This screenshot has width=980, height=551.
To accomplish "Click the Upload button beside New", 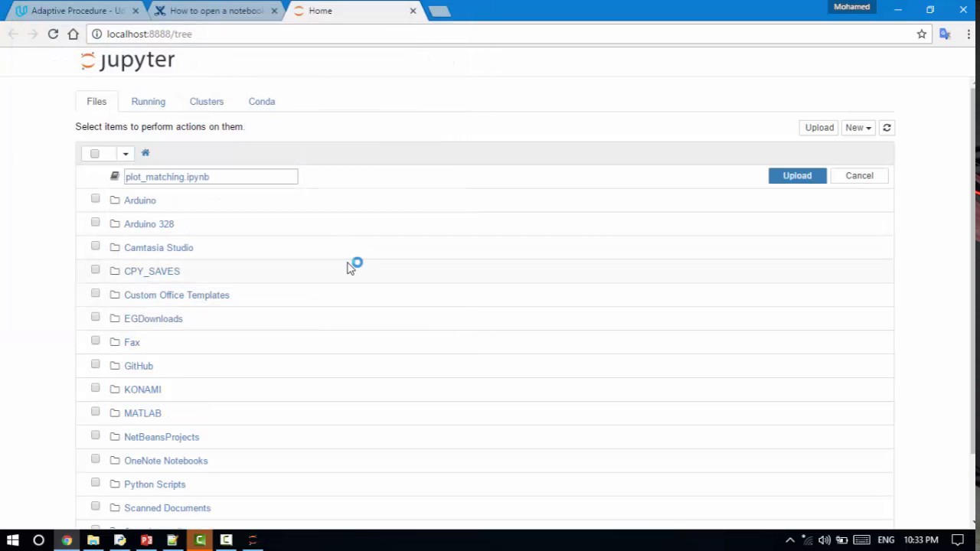I will pos(819,128).
